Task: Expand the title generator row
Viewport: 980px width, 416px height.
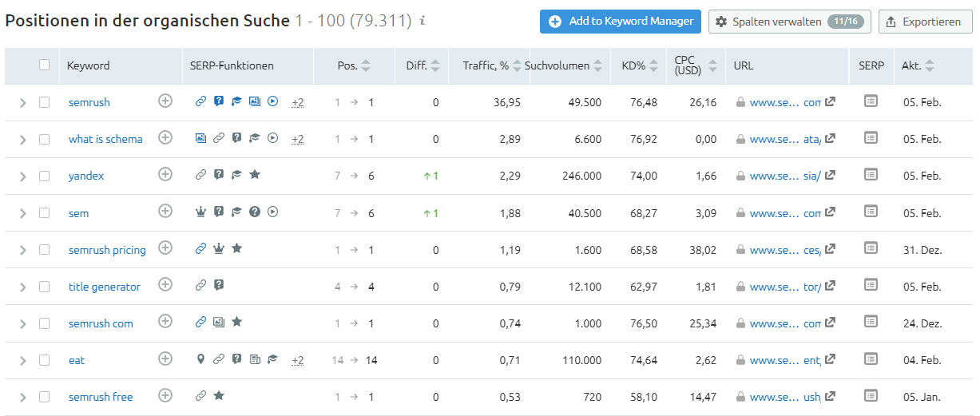Action: pos(22,287)
